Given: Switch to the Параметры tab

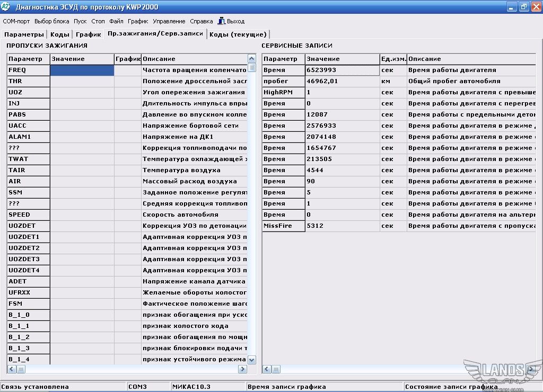Looking at the screenshot, I should tap(24, 34).
